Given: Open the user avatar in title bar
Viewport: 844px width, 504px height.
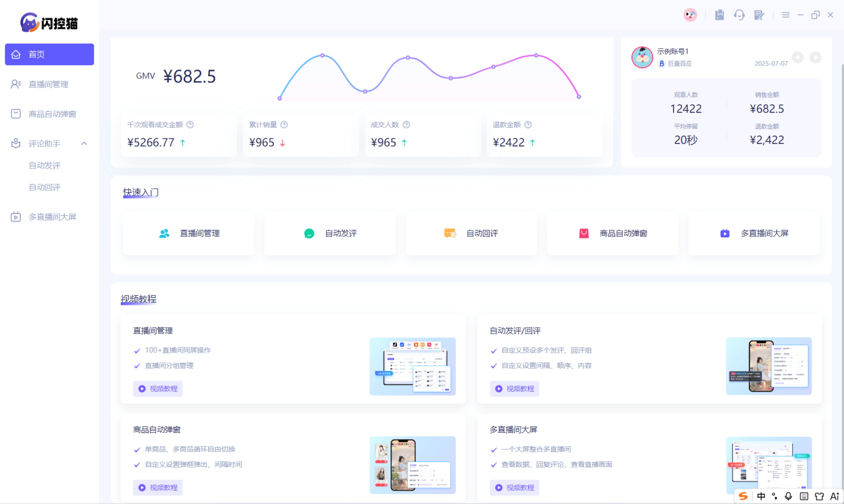Looking at the screenshot, I should [690, 15].
